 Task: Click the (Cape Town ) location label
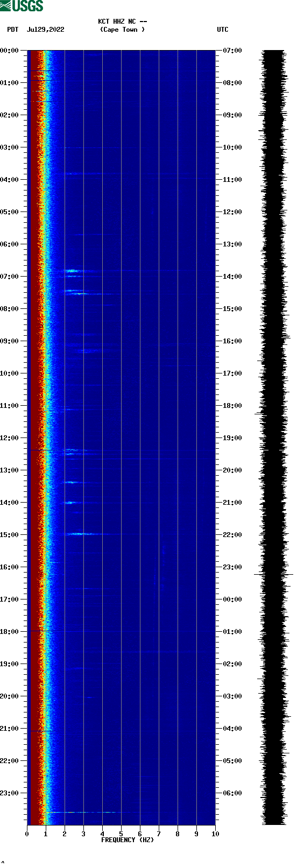(x=123, y=30)
